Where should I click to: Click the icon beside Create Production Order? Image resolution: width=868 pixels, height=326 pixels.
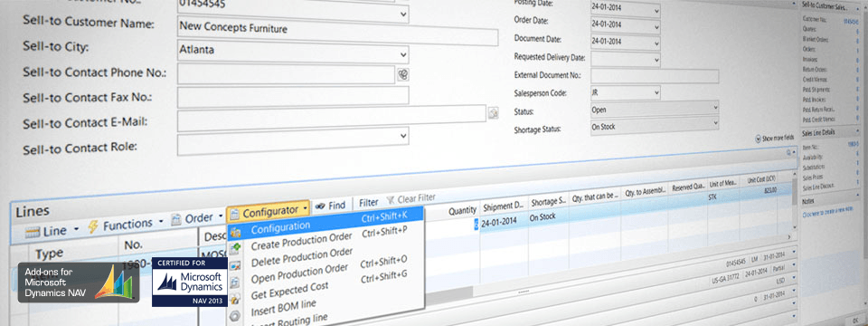pyautogui.click(x=236, y=248)
